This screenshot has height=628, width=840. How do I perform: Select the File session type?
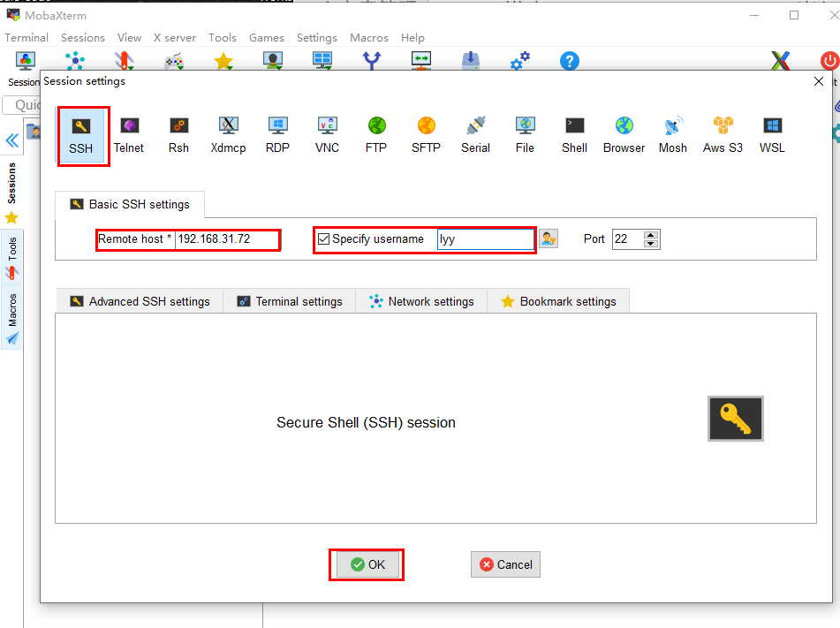pos(525,135)
